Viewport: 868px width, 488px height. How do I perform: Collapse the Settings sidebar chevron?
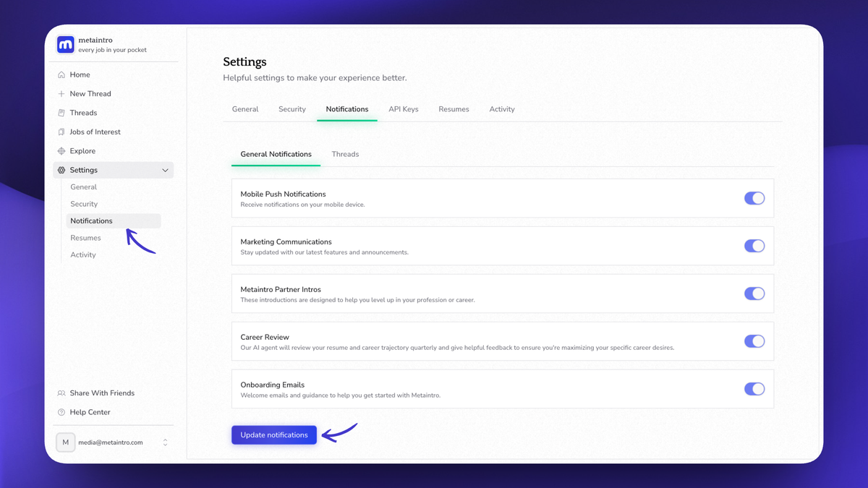[x=166, y=171]
